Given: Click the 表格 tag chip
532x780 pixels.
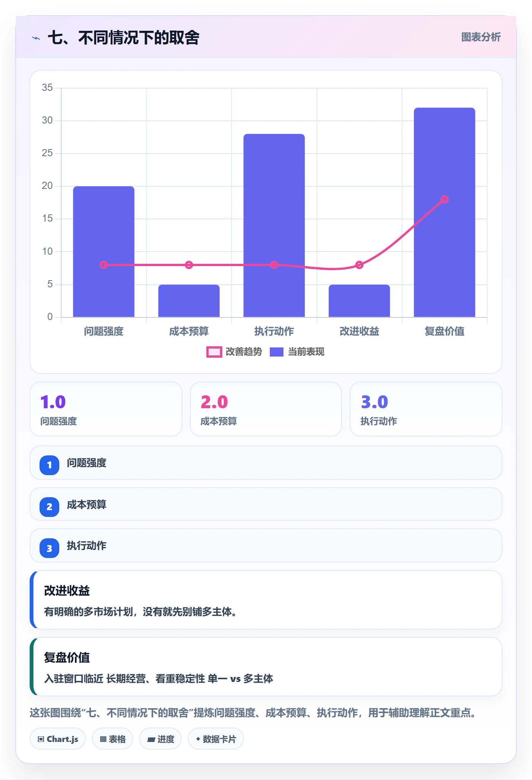Looking at the screenshot, I should point(112,739).
